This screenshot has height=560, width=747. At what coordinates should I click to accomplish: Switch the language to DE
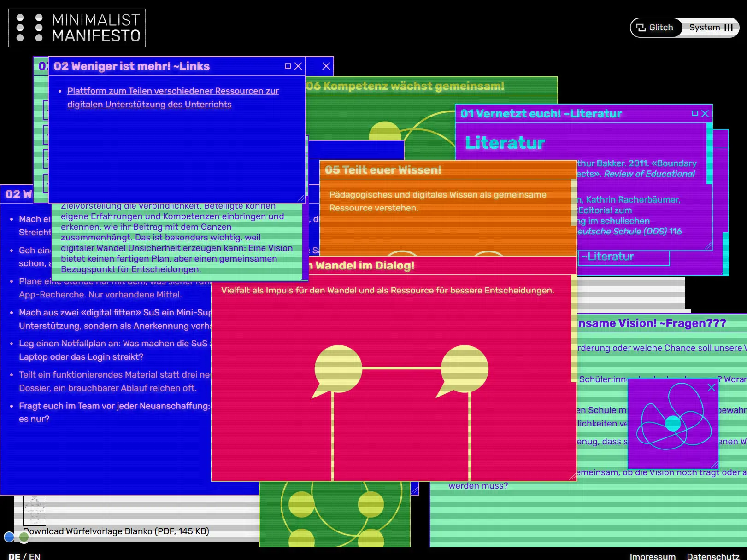(14, 556)
